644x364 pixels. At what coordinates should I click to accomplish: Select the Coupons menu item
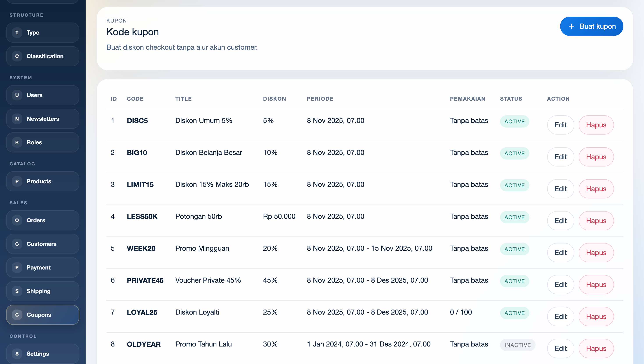42,315
